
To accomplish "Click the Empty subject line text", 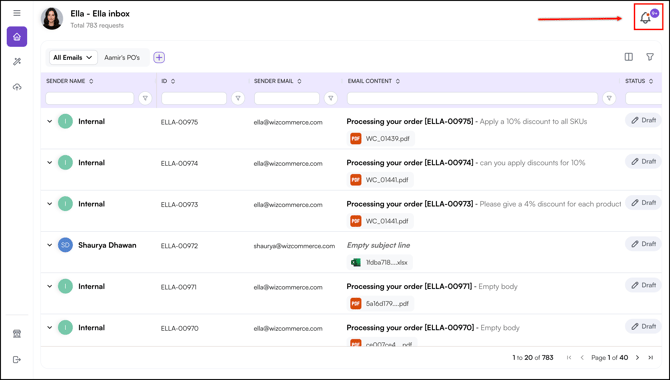I will [379, 245].
